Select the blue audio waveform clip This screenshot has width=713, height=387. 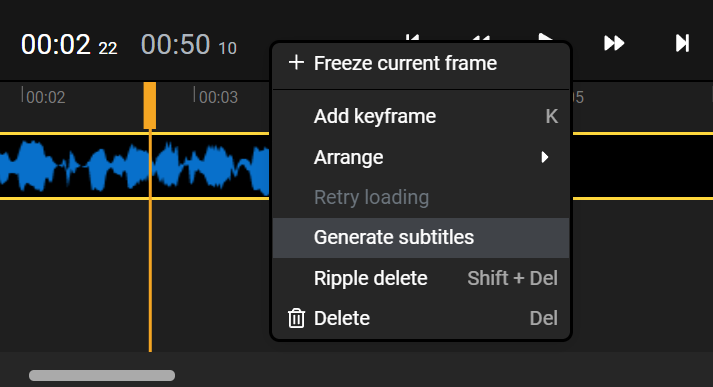click(x=135, y=166)
